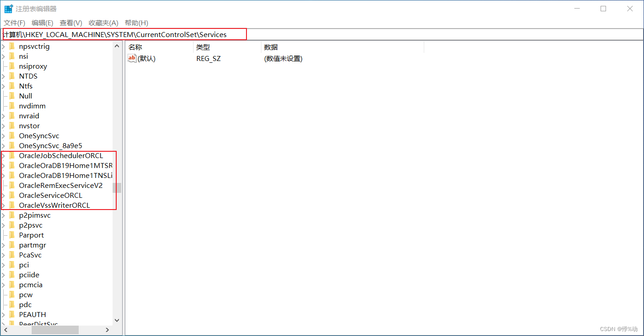Expand the pci key arrow

coord(4,265)
